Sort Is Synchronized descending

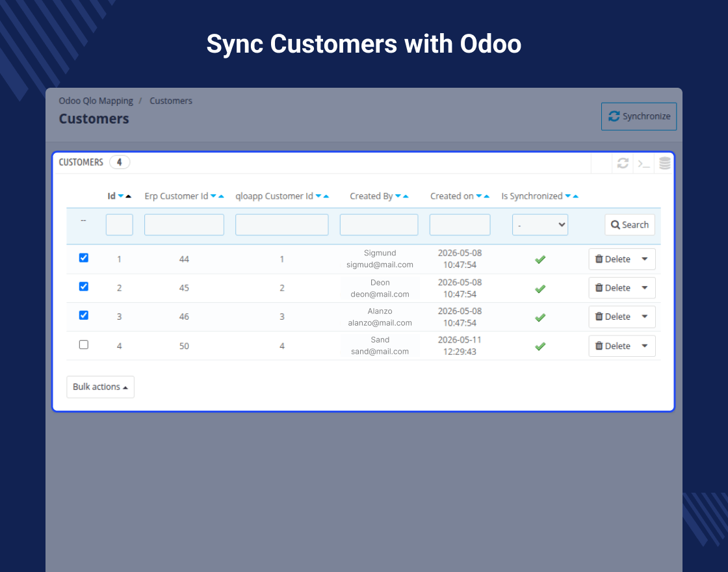point(568,196)
